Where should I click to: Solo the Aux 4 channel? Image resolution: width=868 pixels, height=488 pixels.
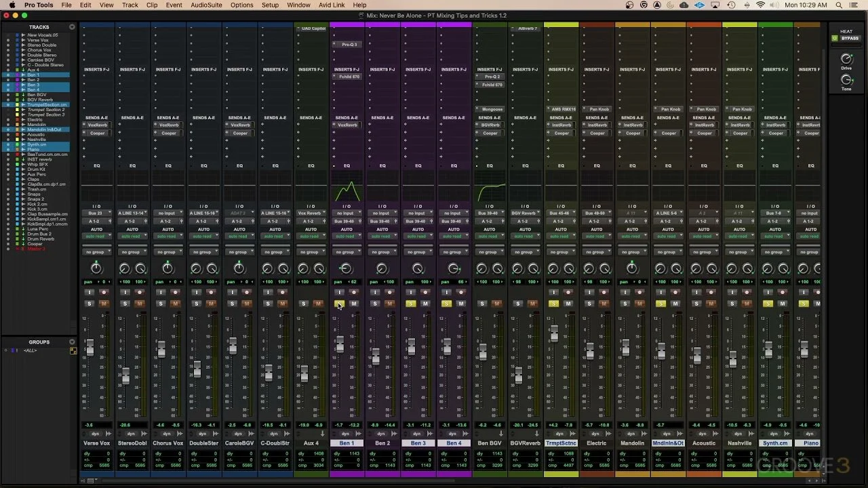click(x=304, y=304)
